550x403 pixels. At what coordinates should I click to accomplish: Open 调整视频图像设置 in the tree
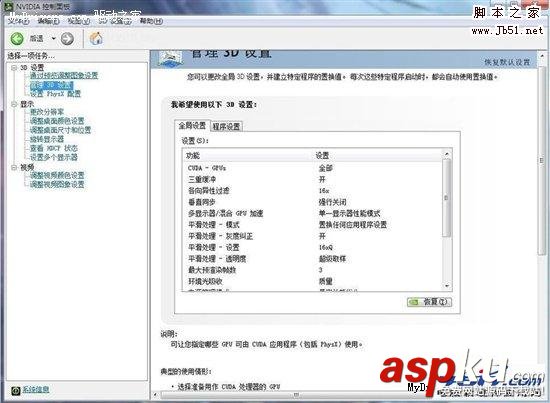point(57,184)
